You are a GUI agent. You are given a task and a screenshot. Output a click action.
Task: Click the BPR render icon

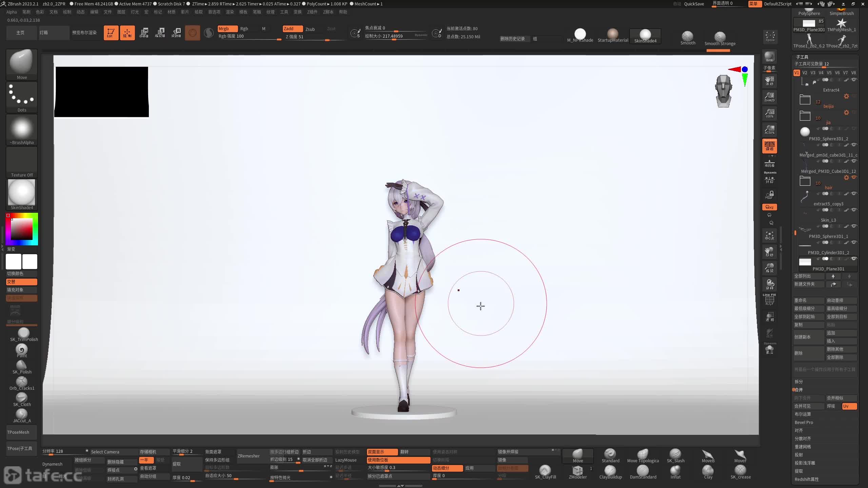[770, 57]
